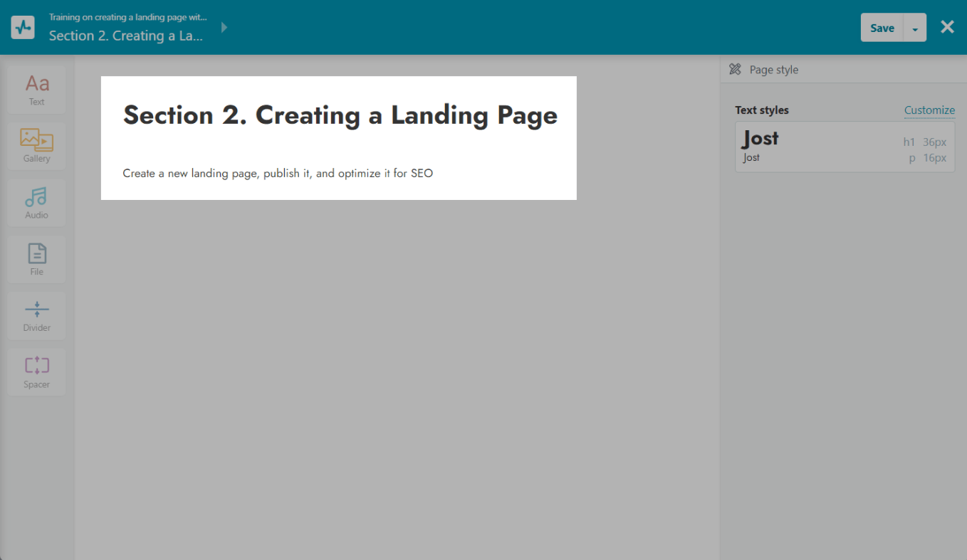
Task: Click the pulse logo icon in header
Action: pyautogui.click(x=23, y=27)
